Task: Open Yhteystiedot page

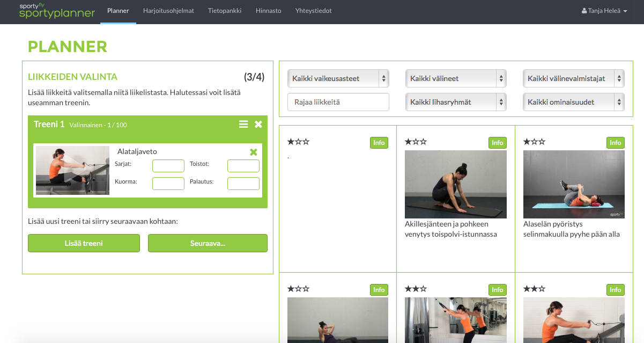Action: pos(314,11)
